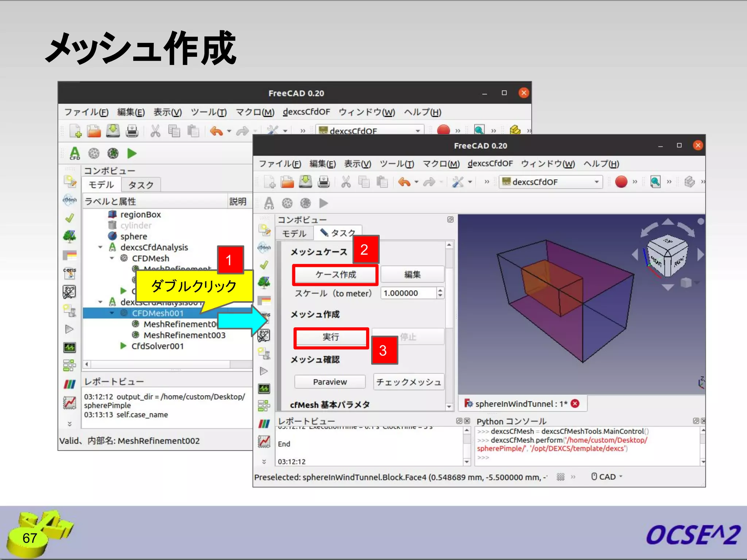
Task: Click the undo arrow in front window
Action: point(404,182)
